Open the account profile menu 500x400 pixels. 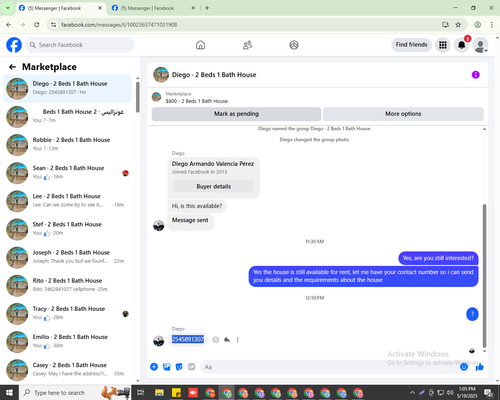[481, 45]
